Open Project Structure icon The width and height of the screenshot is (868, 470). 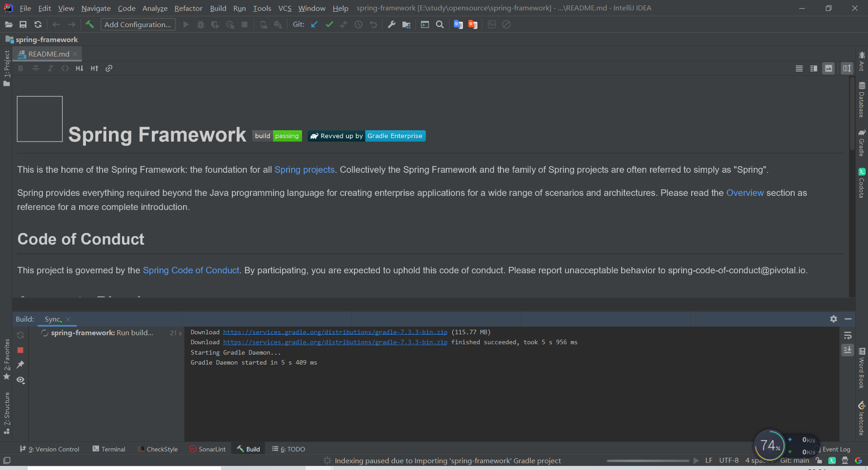[406, 24]
